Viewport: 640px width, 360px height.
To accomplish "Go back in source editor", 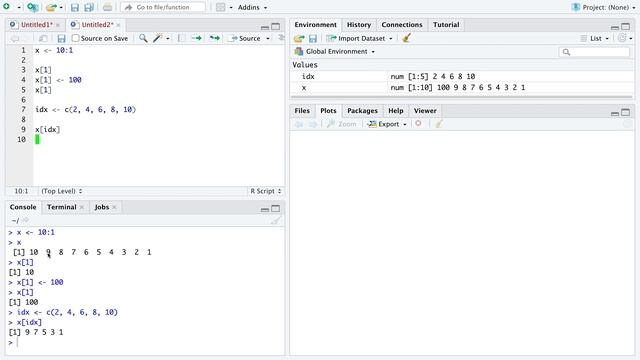I will (15, 38).
